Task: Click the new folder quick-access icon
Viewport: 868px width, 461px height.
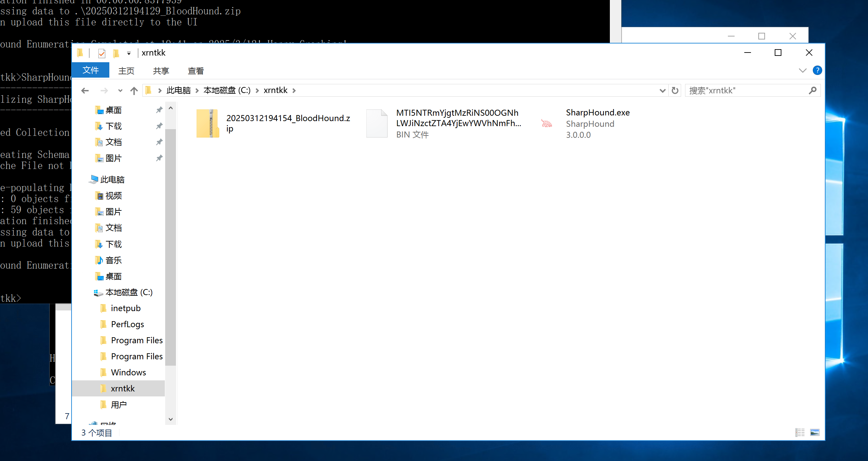Action: coord(116,53)
